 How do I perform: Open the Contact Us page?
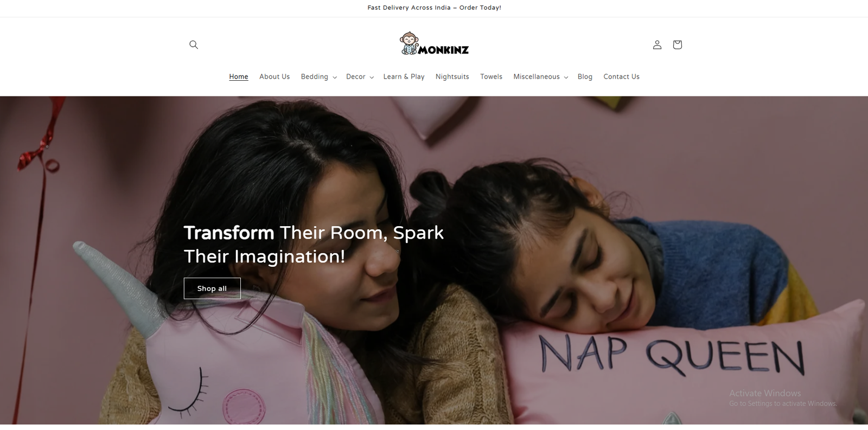pos(621,76)
